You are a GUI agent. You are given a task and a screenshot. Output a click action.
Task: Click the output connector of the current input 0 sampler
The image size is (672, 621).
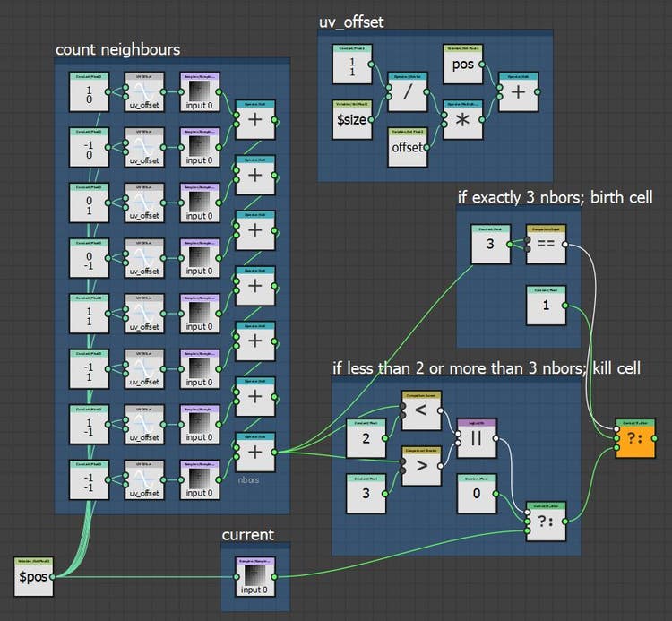pos(274,577)
